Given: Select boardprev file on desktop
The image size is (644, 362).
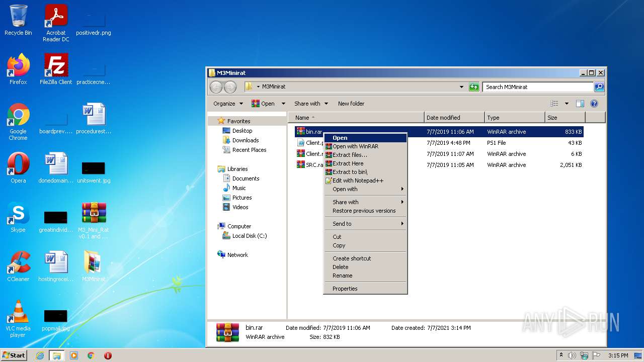Looking at the screenshot, I should pos(56,122).
